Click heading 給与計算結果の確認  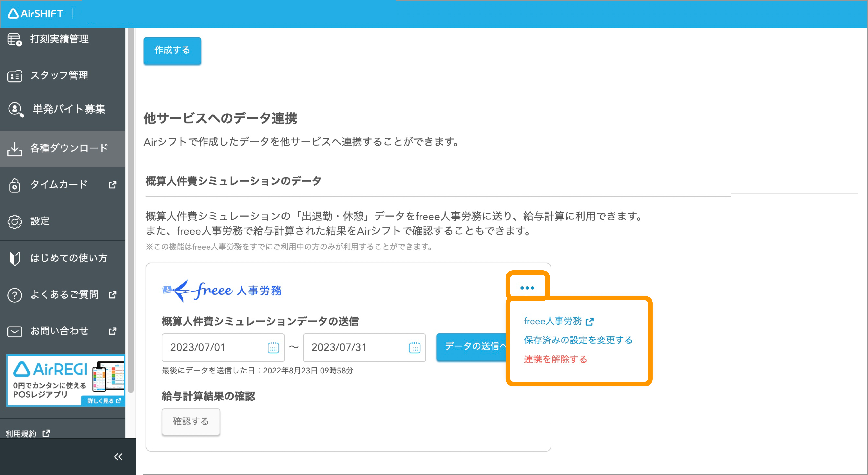point(208,396)
